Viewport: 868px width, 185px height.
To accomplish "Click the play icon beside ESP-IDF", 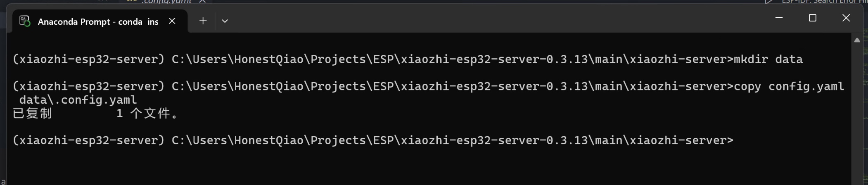I will [768, 2].
